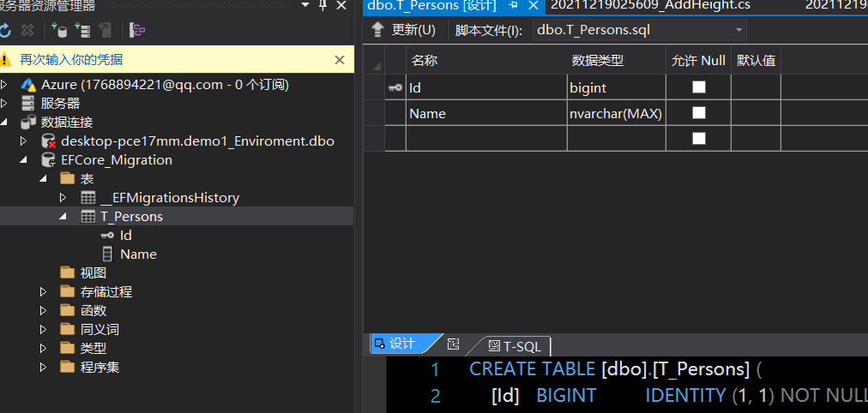Click the T_Persons table icon
This screenshot has width=868, height=413.
click(87, 216)
